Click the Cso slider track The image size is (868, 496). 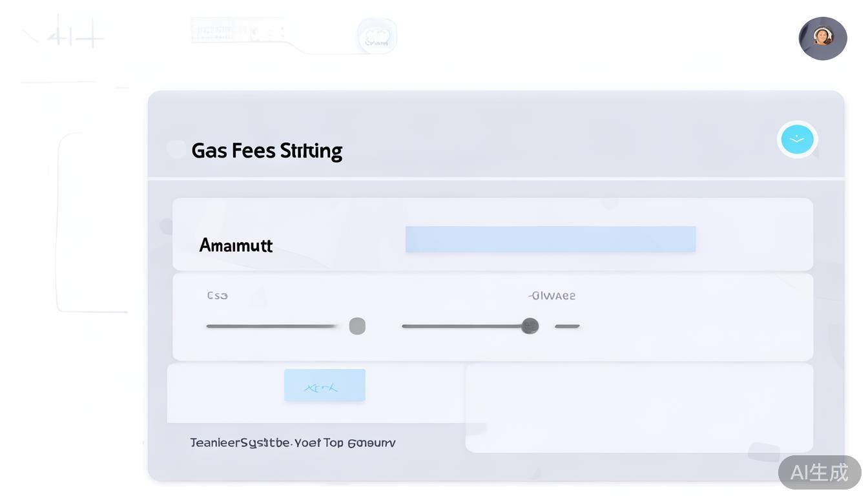click(271, 326)
